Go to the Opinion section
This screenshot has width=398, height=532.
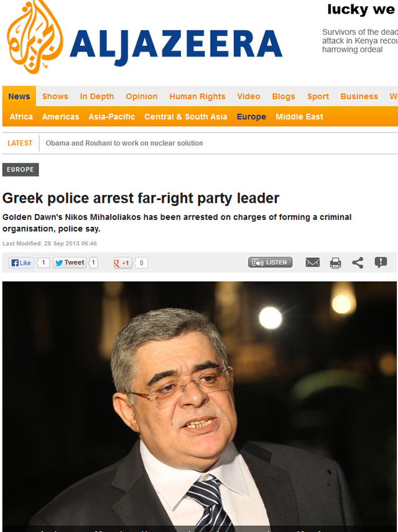coord(142,96)
